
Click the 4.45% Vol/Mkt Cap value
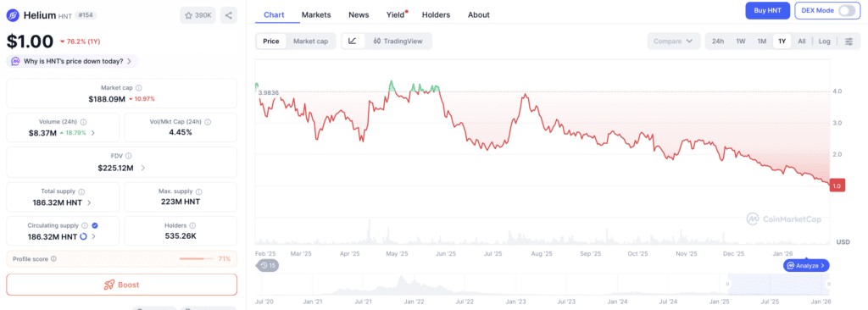click(181, 132)
